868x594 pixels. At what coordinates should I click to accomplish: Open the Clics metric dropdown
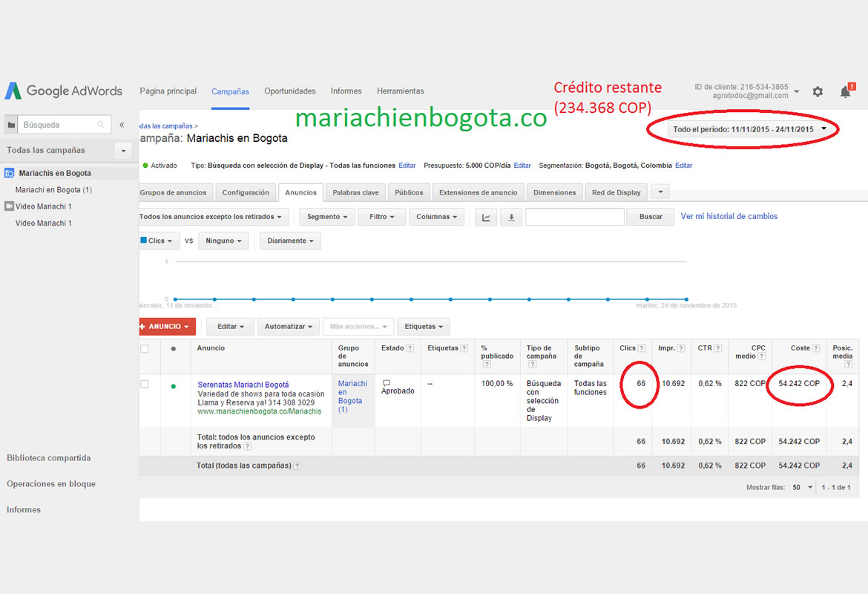(159, 241)
